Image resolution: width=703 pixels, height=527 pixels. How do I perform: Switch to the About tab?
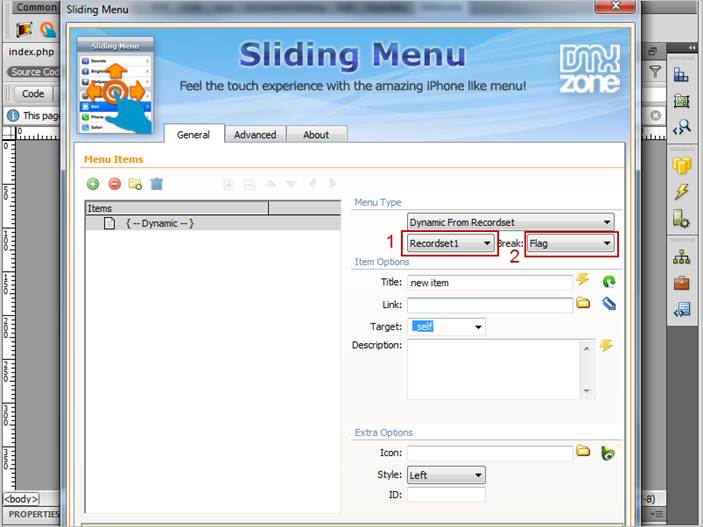point(316,135)
